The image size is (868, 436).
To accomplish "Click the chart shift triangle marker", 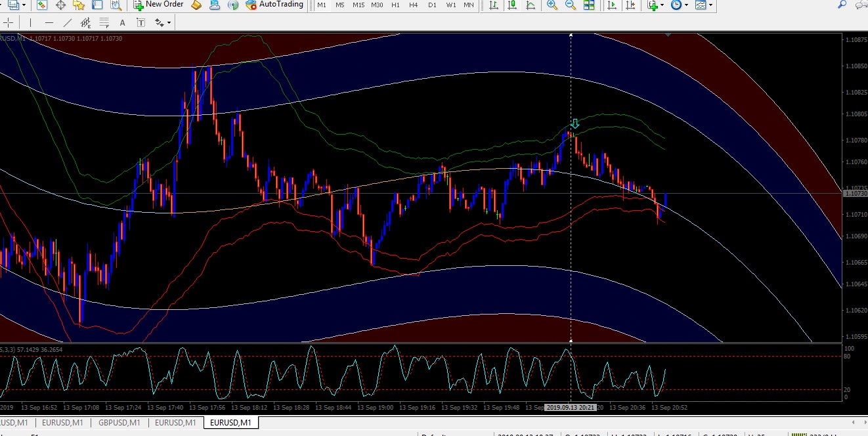I will click(668, 34).
